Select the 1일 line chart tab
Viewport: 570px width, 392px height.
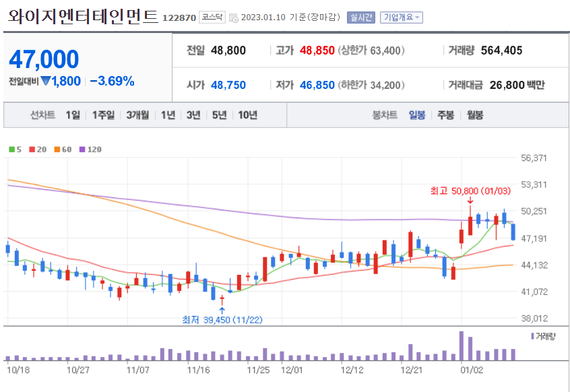pos(73,115)
